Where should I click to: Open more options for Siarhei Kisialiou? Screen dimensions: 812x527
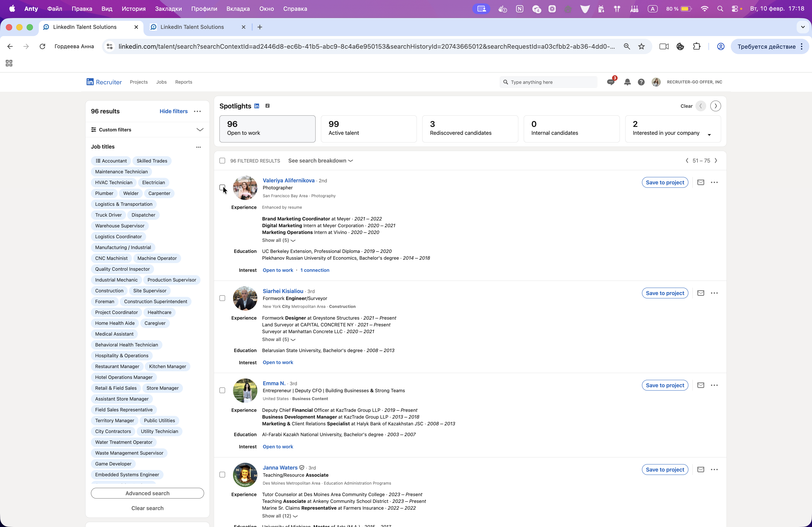[714, 293]
